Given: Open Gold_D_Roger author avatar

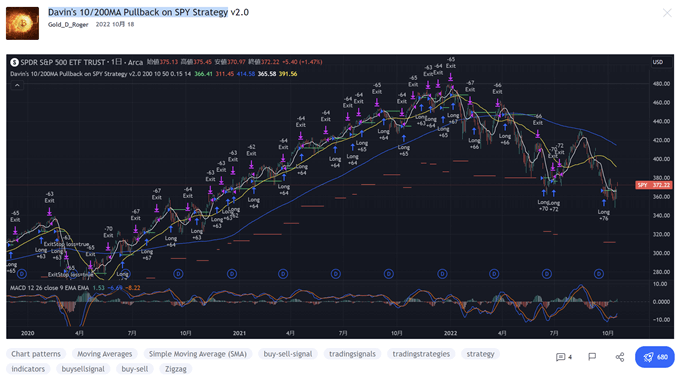Looking at the screenshot, I should 22,23.
